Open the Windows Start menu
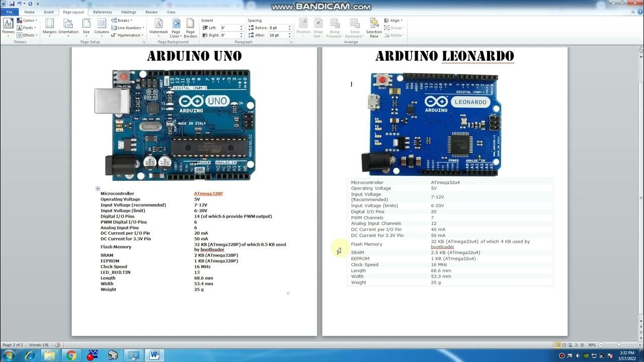 point(9,355)
